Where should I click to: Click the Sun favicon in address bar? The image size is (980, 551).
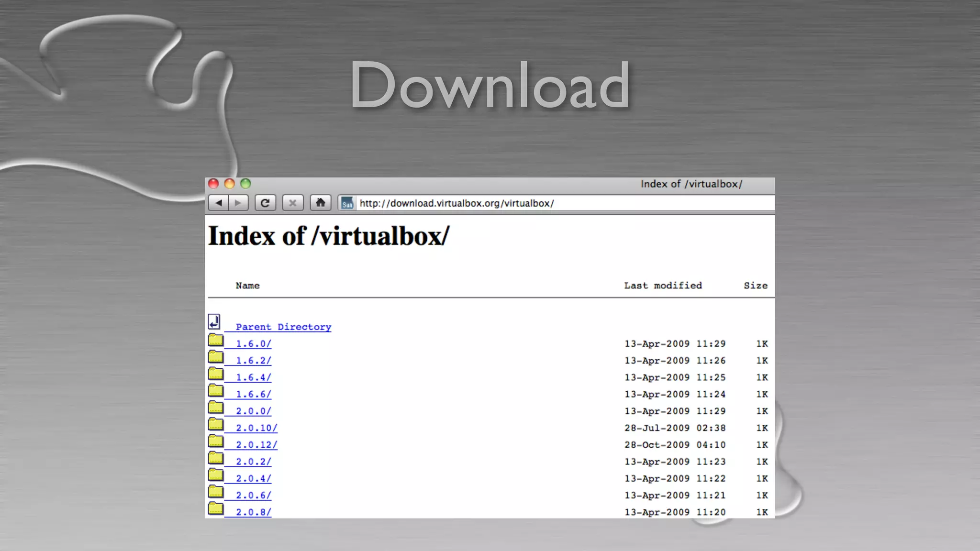tap(347, 203)
